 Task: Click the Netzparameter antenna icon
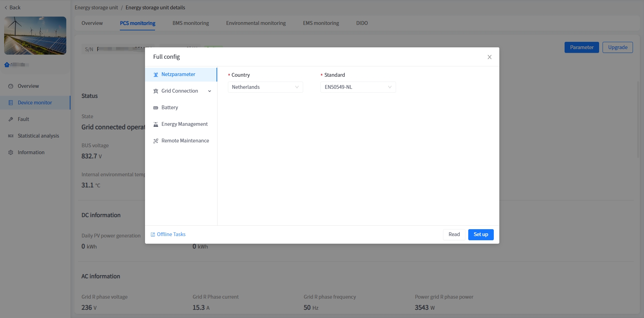click(156, 75)
